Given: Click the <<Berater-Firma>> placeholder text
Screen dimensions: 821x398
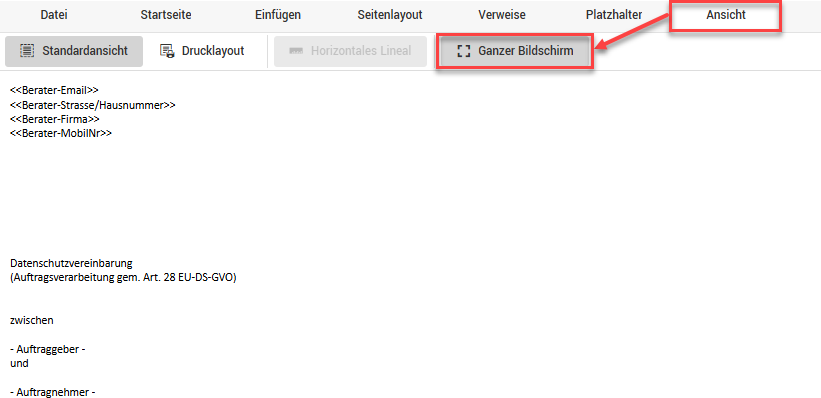Looking at the screenshot, I should click(54, 119).
